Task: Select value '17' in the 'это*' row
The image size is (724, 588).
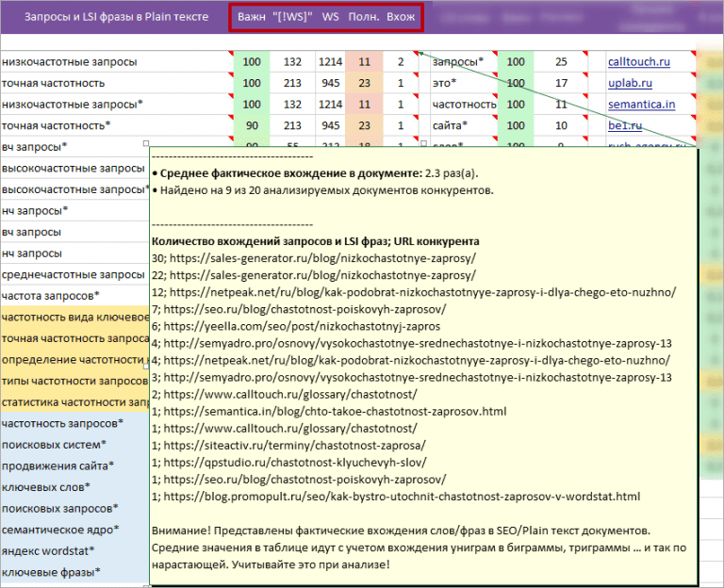Action: click(x=561, y=83)
